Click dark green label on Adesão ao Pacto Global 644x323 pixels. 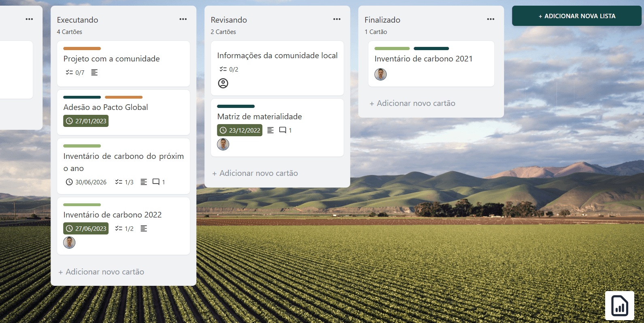click(82, 97)
